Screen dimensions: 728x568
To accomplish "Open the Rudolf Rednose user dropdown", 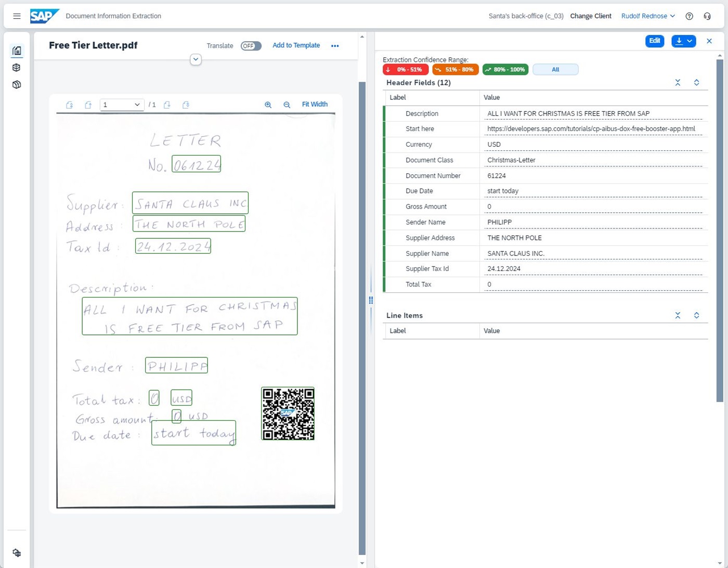I will tap(648, 16).
